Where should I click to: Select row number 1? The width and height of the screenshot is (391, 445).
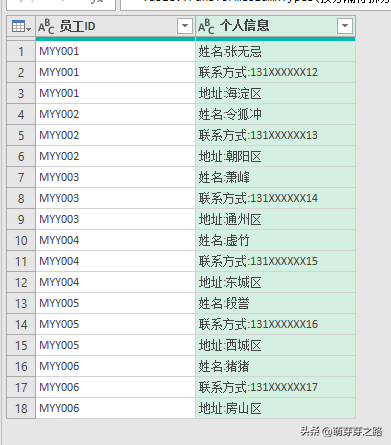21,51
